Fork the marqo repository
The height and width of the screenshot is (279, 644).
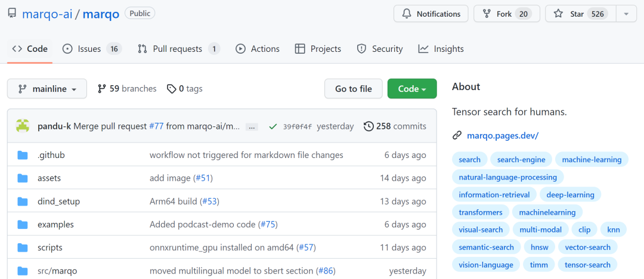pyautogui.click(x=506, y=14)
